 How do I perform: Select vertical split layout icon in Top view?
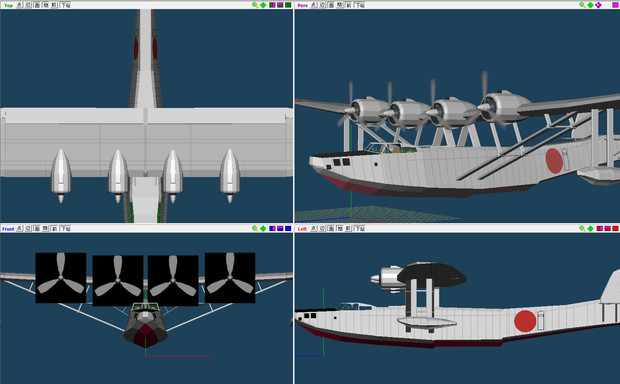click(x=272, y=5)
